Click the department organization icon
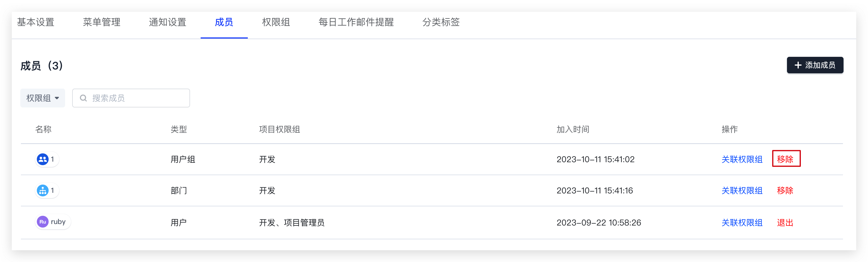Viewport: 868px width, 262px height. point(42,190)
